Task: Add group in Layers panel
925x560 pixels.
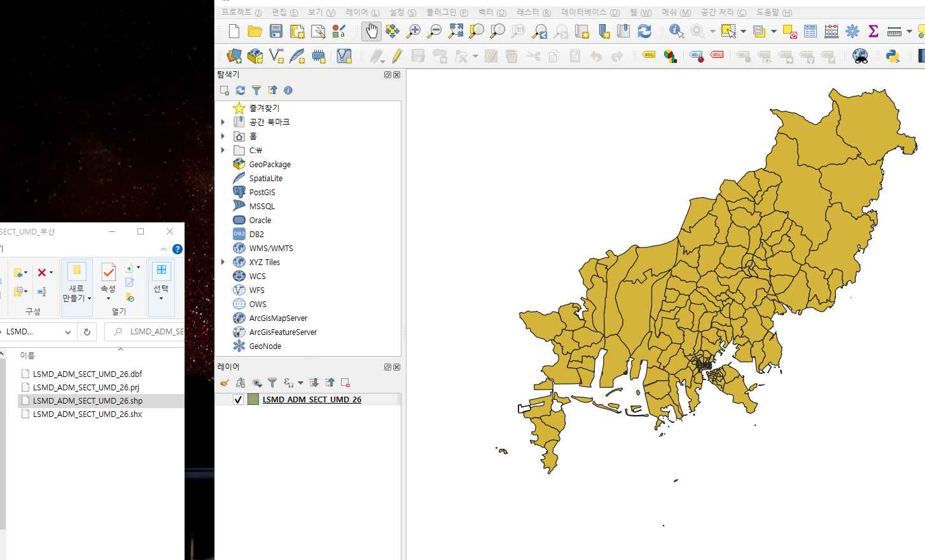Action: tap(240, 383)
